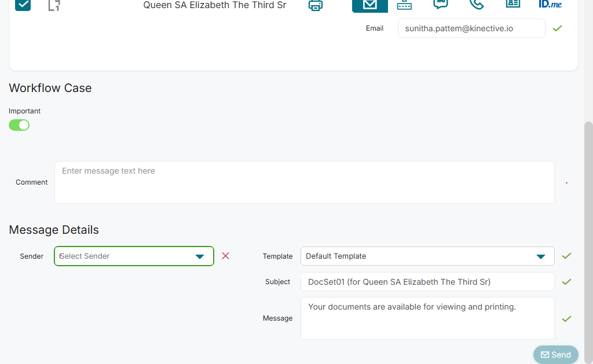Click the phone call icon

(476, 4)
